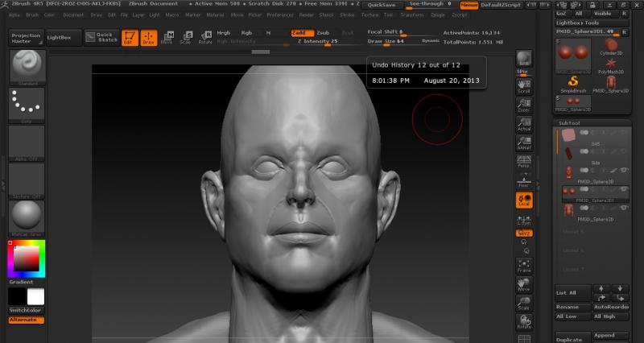The image size is (644, 343).
Task: Click the Scale icon in right shelf
Action: click(524, 304)
